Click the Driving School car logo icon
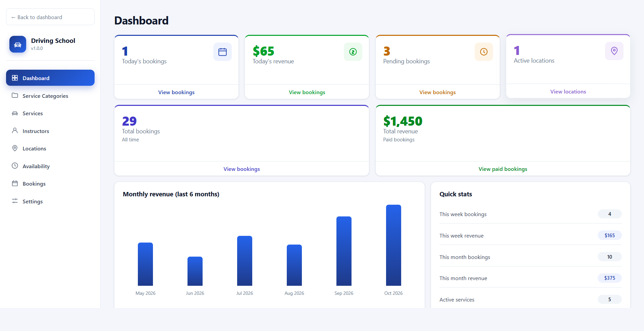644x331 pixels. pos(18,44)
